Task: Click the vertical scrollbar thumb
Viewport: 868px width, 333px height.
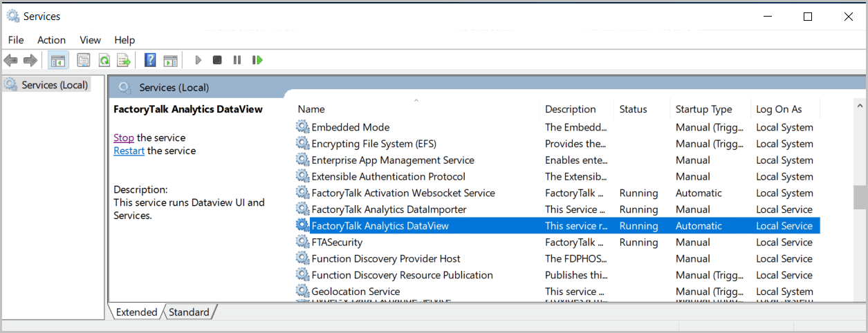Action: point(860,197)
